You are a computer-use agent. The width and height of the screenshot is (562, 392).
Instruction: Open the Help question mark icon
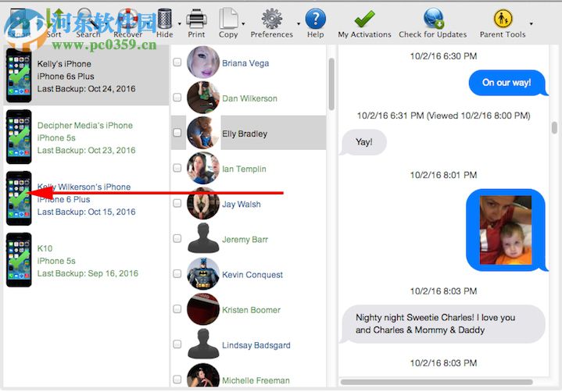316,19
